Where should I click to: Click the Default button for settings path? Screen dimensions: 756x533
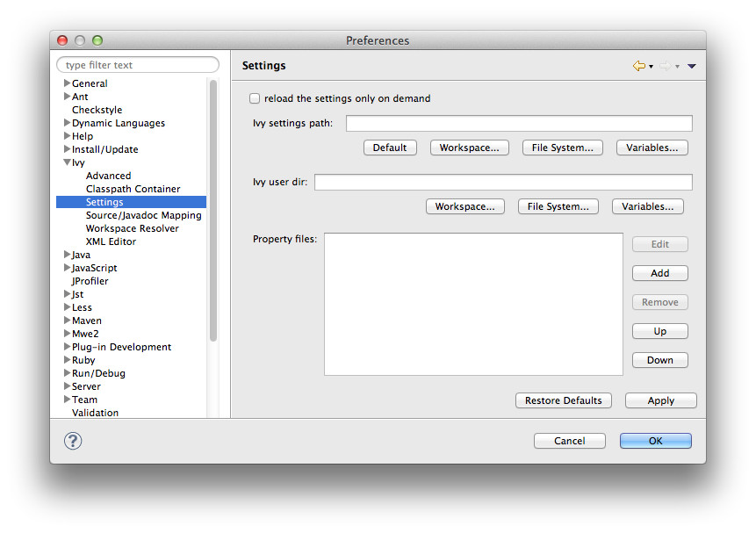click(x=389, y=148)
